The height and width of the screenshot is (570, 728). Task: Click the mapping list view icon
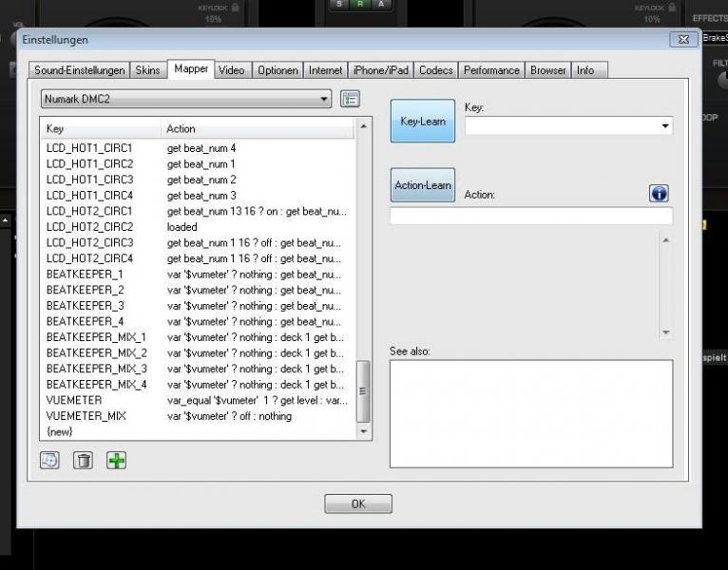(x=350, y=99)
